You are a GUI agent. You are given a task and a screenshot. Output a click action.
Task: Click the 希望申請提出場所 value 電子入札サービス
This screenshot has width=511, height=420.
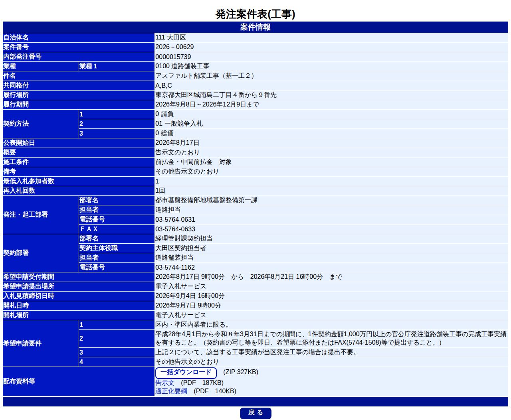point(181,286)
